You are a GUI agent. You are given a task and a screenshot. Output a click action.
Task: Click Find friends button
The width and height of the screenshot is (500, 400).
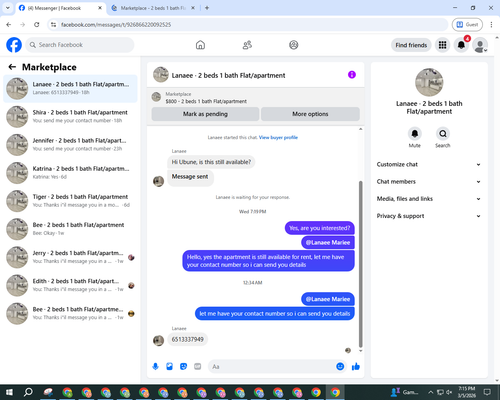pos(411,45)
